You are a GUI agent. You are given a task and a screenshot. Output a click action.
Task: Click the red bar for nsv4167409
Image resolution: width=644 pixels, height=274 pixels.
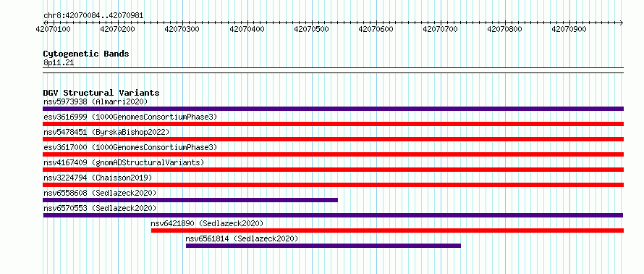333,170
